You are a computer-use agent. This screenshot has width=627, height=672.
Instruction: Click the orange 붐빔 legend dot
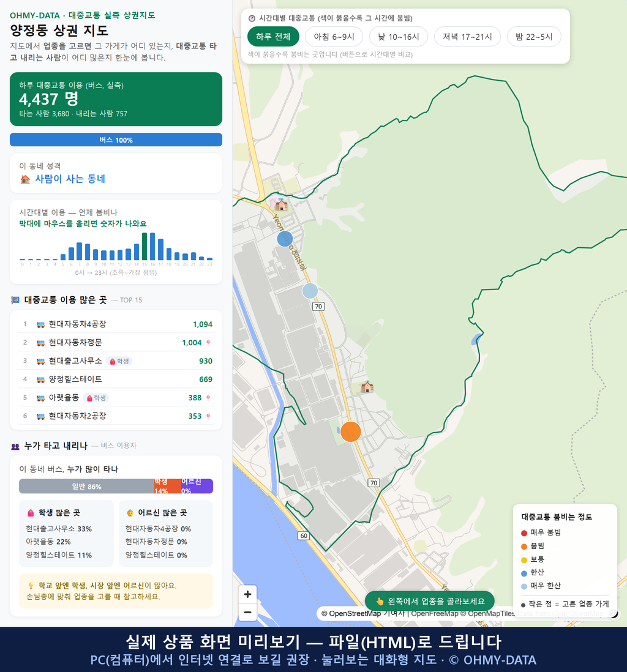tap(524, 547)
